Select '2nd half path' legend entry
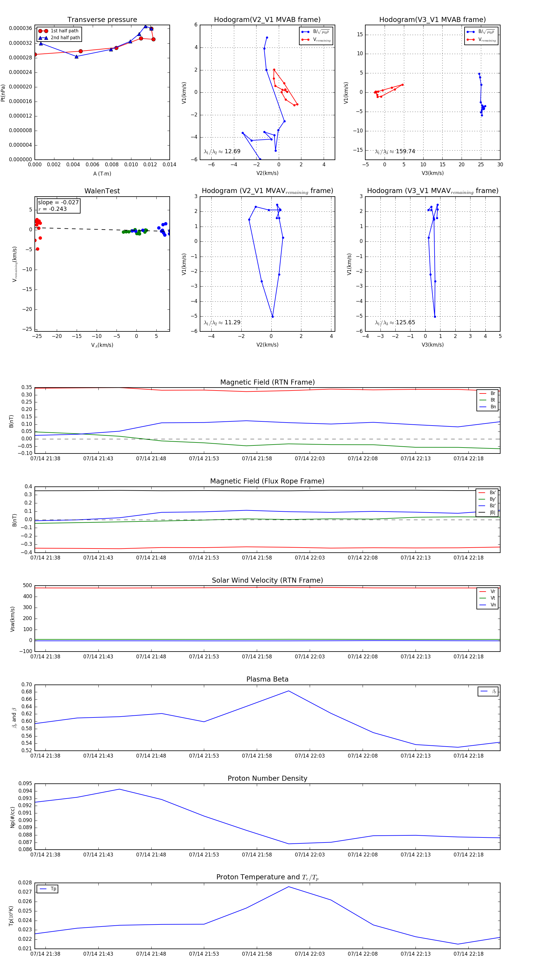This screenshot has width=535, height=980. tap(59, 38)
